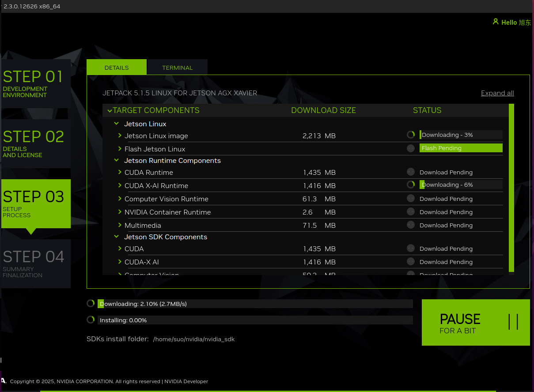Expand the CUDA-X AI SDK row

(x=120, y=262)
